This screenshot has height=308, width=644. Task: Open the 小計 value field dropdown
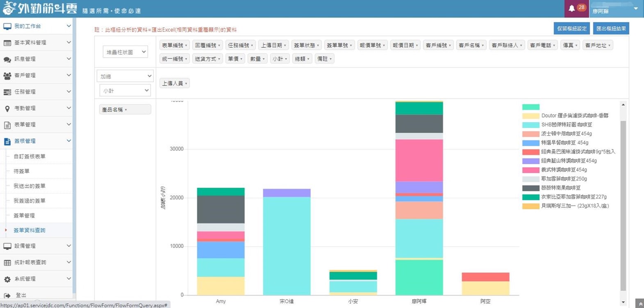(125, 91)
